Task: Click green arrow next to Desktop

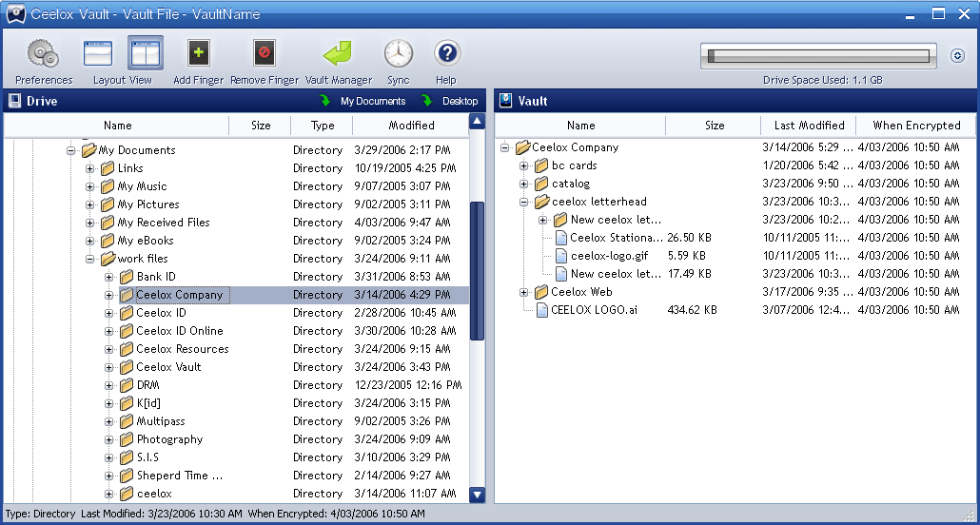Action: pos(427,101)
